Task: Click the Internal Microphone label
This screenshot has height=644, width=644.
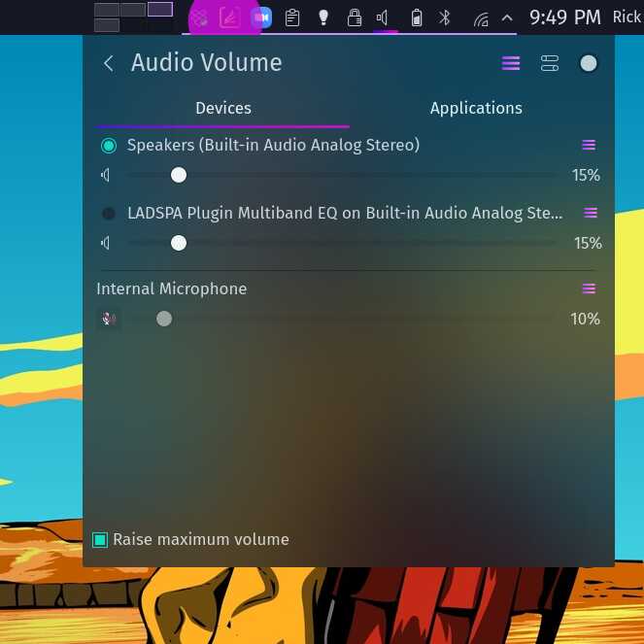Action: coord(172,288)
